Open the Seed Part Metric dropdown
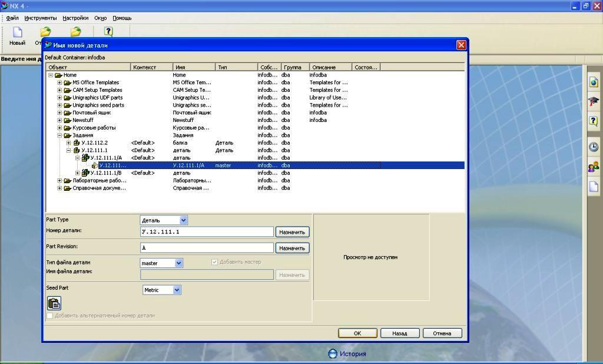This screenshot has width=603, height=364. pyautogui.click(x=177, y=290)
